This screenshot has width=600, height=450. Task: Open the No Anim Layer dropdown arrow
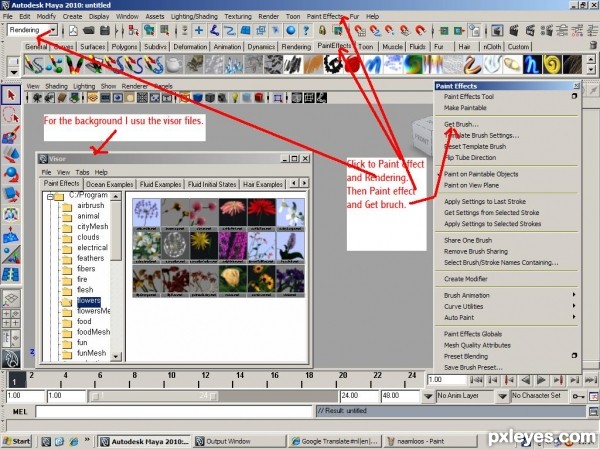click(x=428, y=396)
